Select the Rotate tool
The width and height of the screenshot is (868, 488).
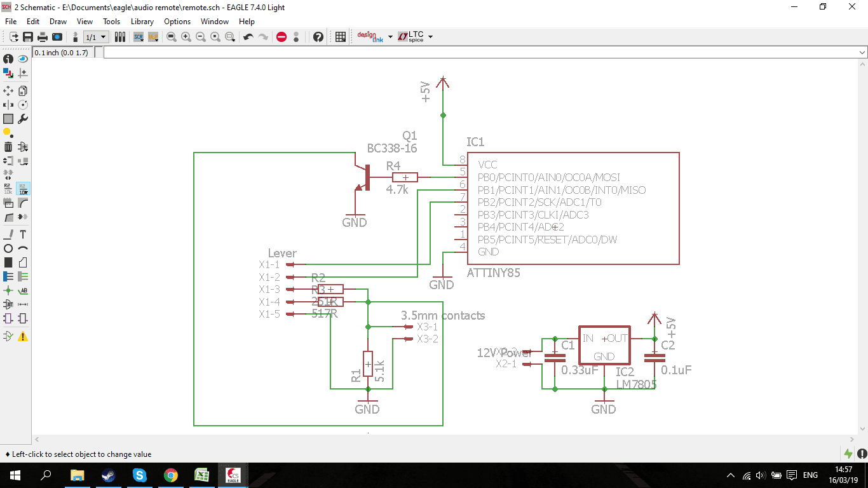(23, 105)
